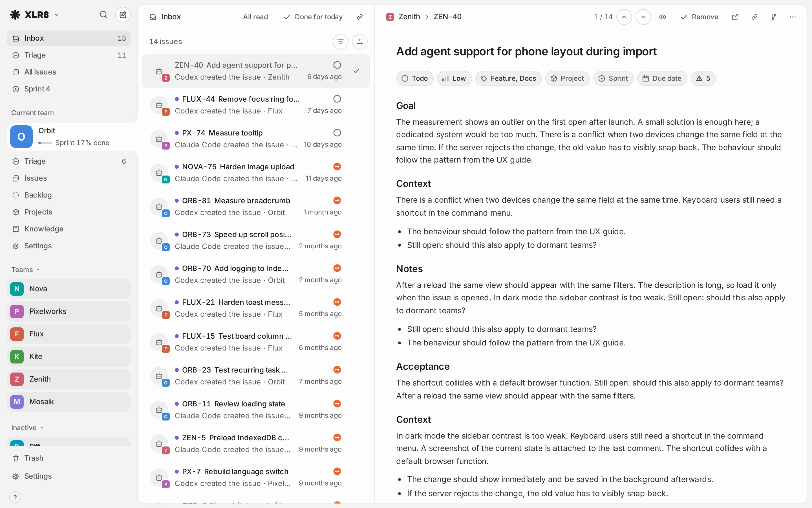Viewport: 812px width, 508px height.
Task: Open Sprint 4 in sidebar
Action: pos(69,89)
